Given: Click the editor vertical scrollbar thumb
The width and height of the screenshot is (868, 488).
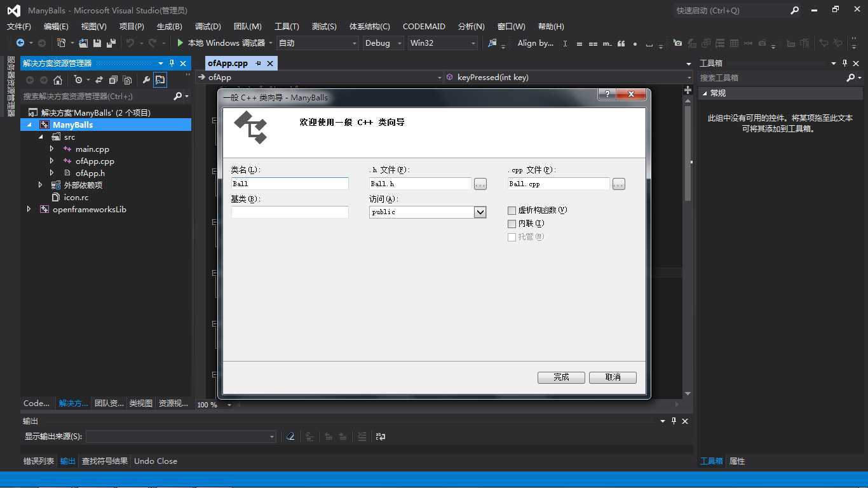Looking at the screenshot, I should (x=688, y=154).
